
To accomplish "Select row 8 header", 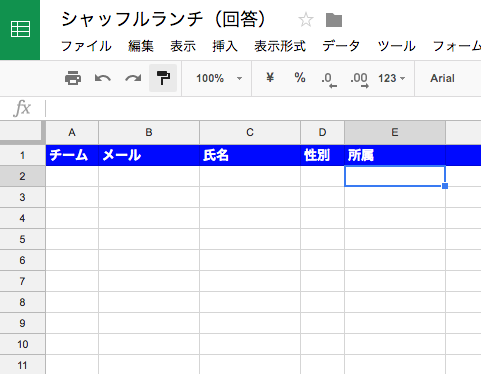I will pyautogui.click(x=22, y=302).
